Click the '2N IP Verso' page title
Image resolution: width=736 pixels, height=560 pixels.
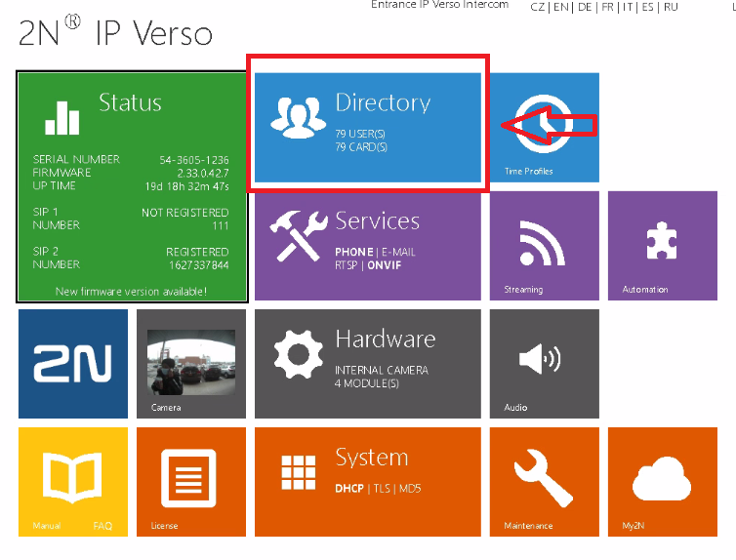click(x=115, y=32)
